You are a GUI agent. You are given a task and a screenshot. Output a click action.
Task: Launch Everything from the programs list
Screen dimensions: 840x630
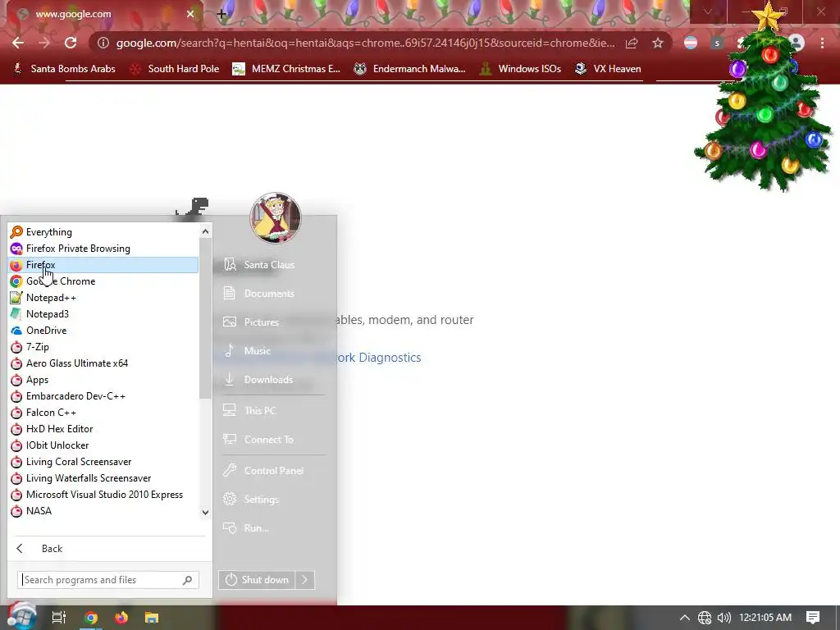point(103,232)
